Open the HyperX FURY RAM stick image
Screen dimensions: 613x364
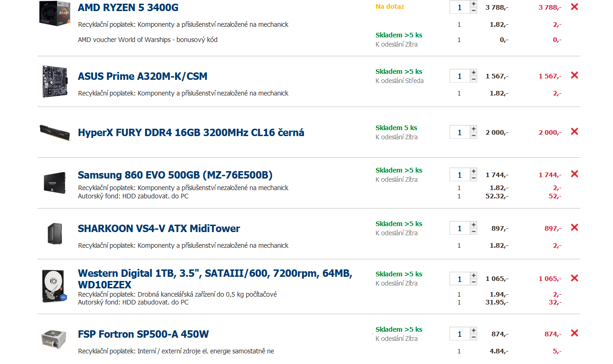click(x=55, y=132)
